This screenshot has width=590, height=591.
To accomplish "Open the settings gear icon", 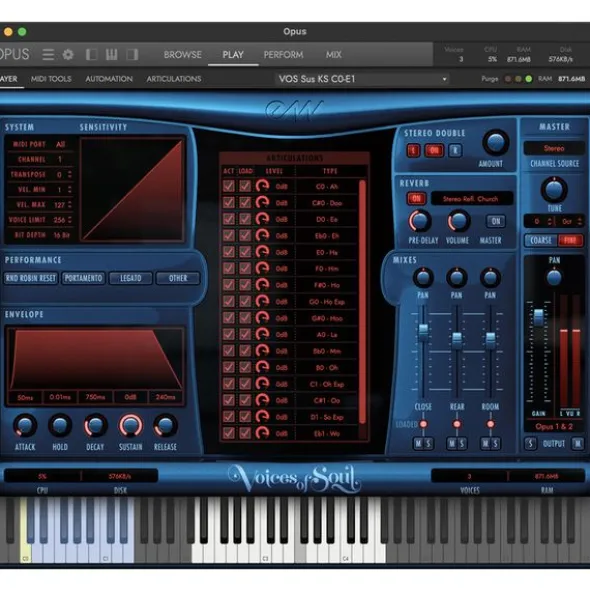I will [68, 55].
